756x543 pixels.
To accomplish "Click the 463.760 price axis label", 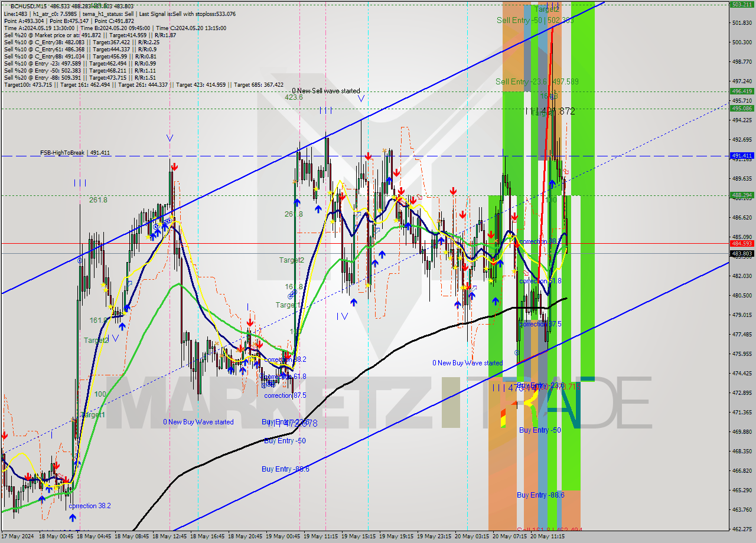I will tap(742, 510).
